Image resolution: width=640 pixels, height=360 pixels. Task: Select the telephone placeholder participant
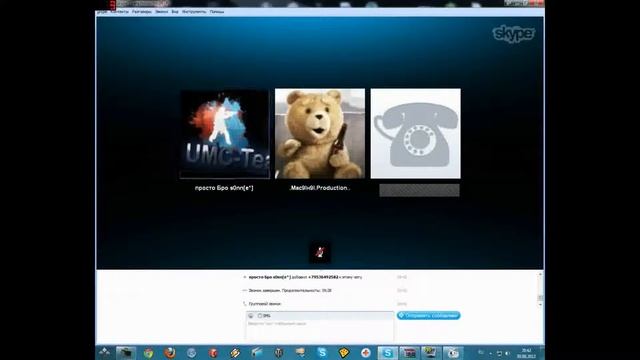[x=416, y=133]
